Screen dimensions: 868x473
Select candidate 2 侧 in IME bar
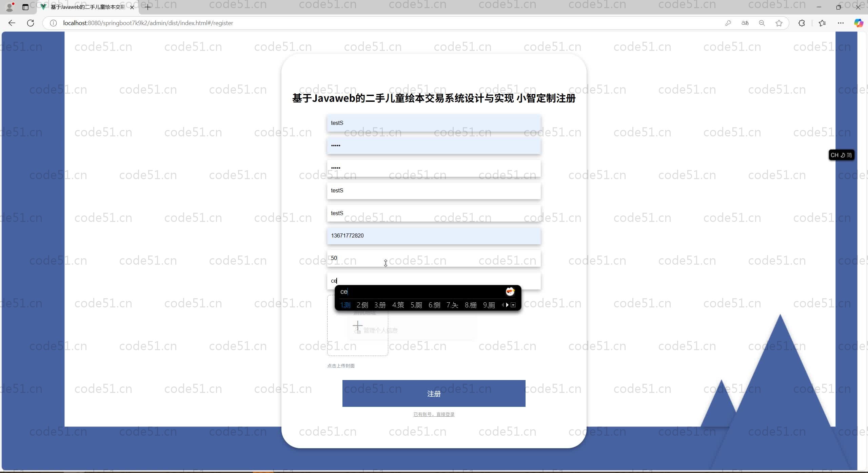click(362, 305)
